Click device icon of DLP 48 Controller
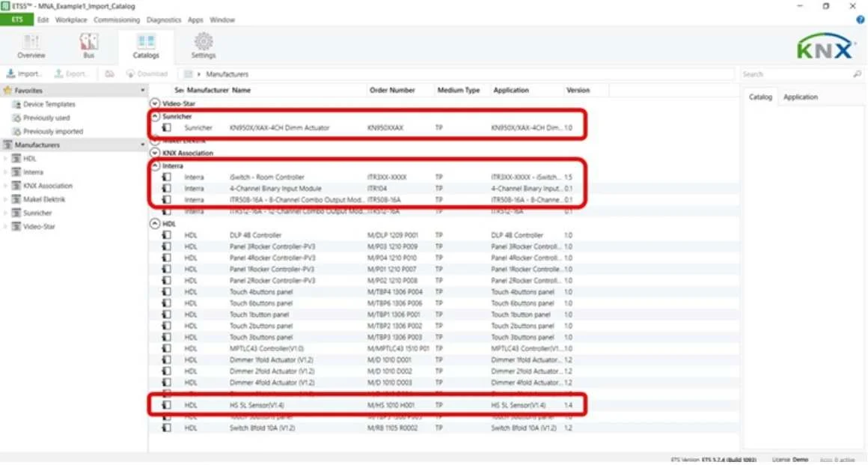 click(x=166, y=235)
